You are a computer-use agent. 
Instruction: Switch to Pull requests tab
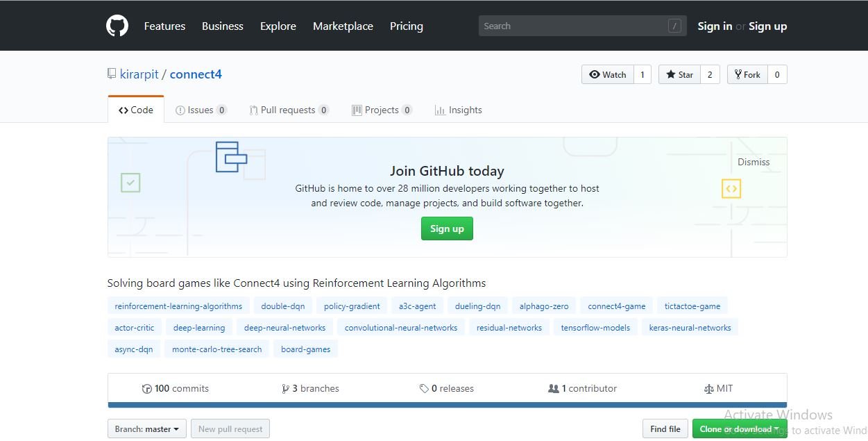click(x=289, y=110)
